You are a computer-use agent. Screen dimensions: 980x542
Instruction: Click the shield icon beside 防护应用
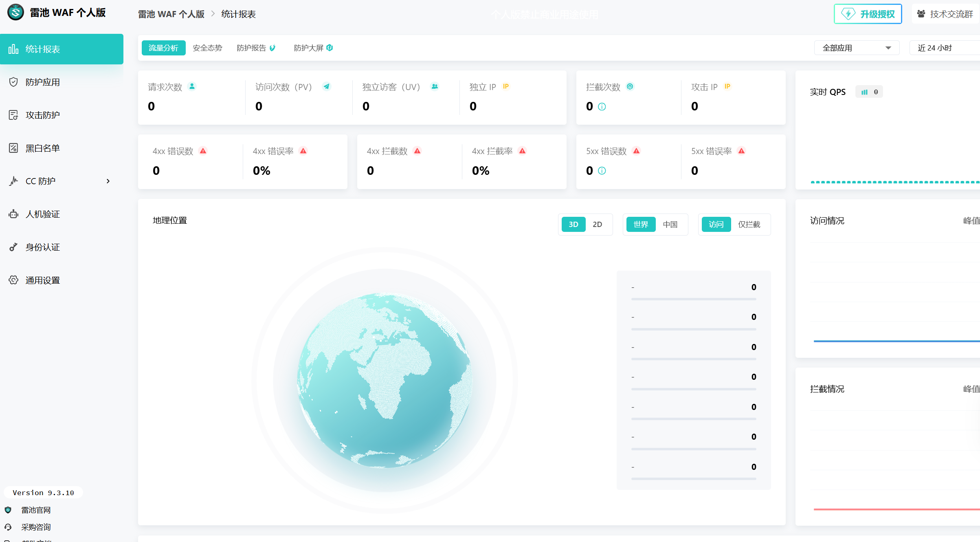click(x=13, y=82)
